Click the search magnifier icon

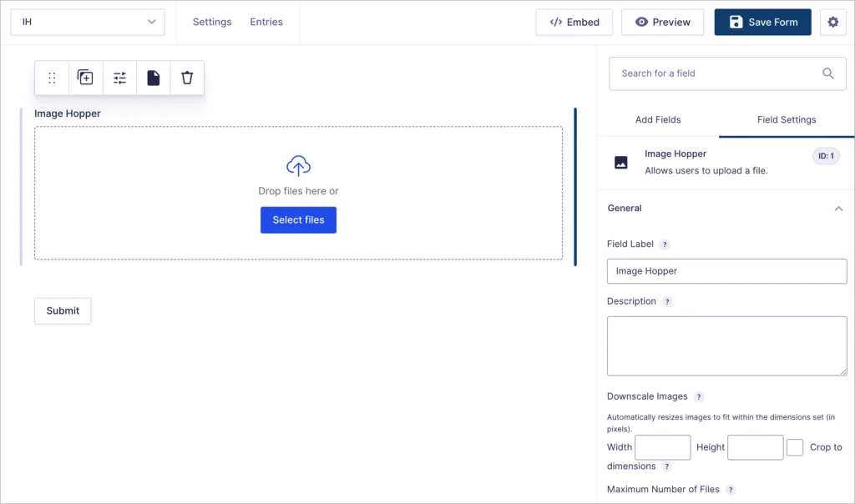point(827,73)
